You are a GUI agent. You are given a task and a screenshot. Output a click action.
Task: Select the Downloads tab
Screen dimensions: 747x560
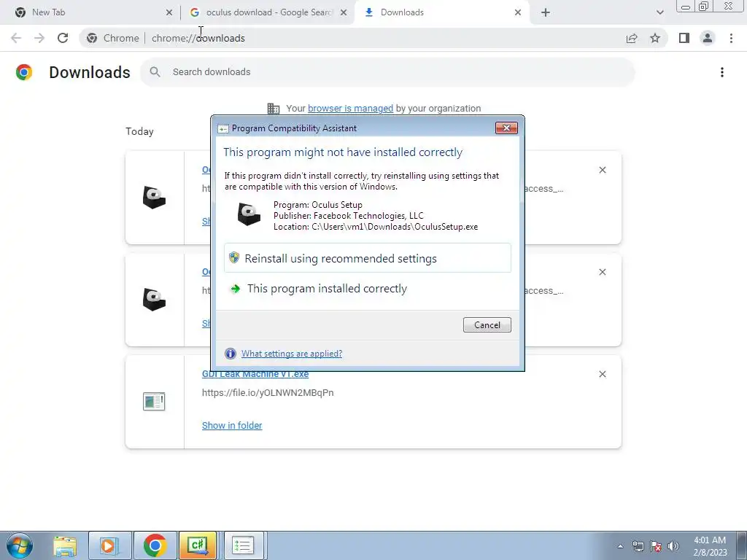click(x=441, y=12)
